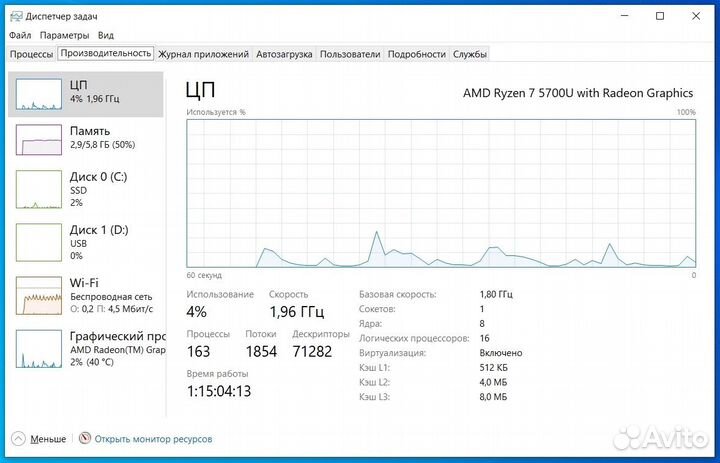Image resolution: width=720 pixels, height=463 pixels.
Task: Click the ЦП mini graph thumbnail
Action: (39, 94)
